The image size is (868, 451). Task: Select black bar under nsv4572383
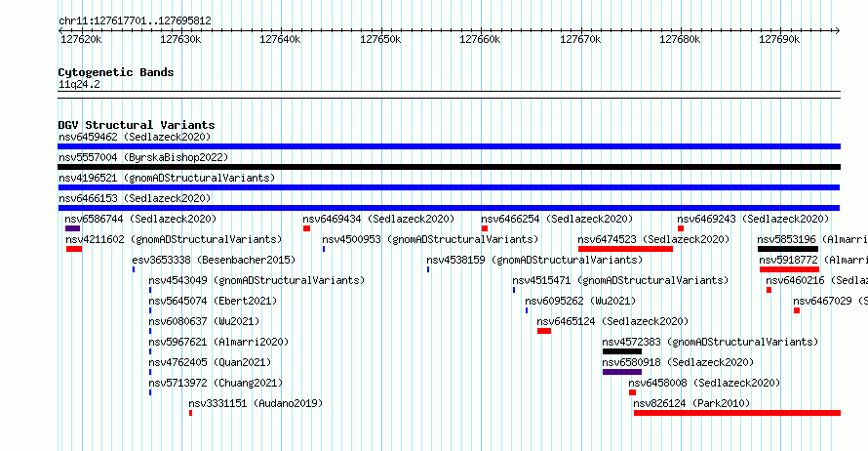tap(622, 351)
